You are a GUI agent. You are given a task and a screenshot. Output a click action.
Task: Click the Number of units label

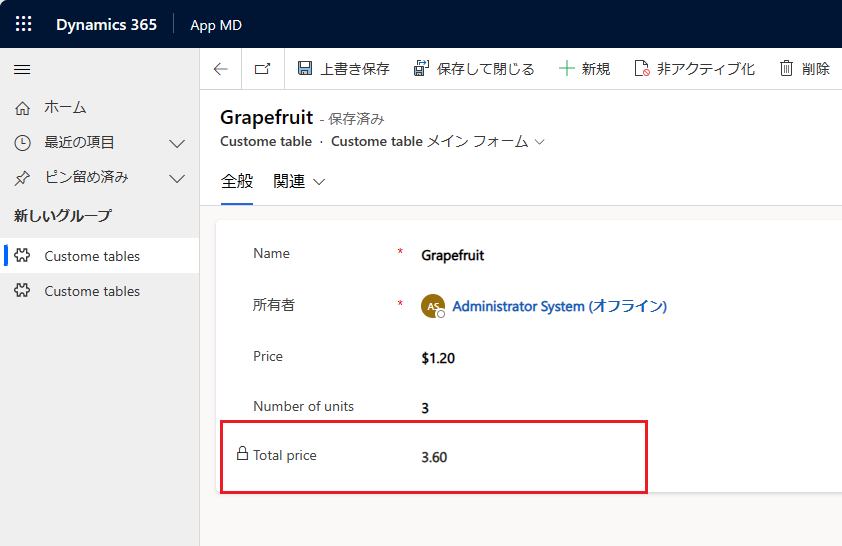[303, 406]
